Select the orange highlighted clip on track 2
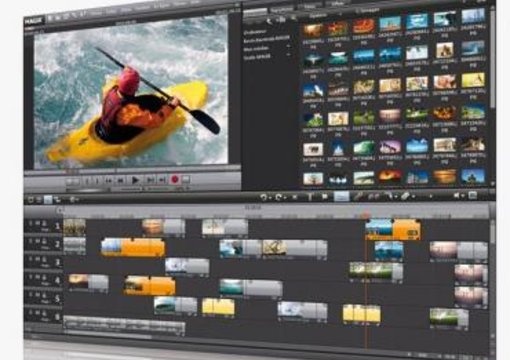 (x=133, y=247)
